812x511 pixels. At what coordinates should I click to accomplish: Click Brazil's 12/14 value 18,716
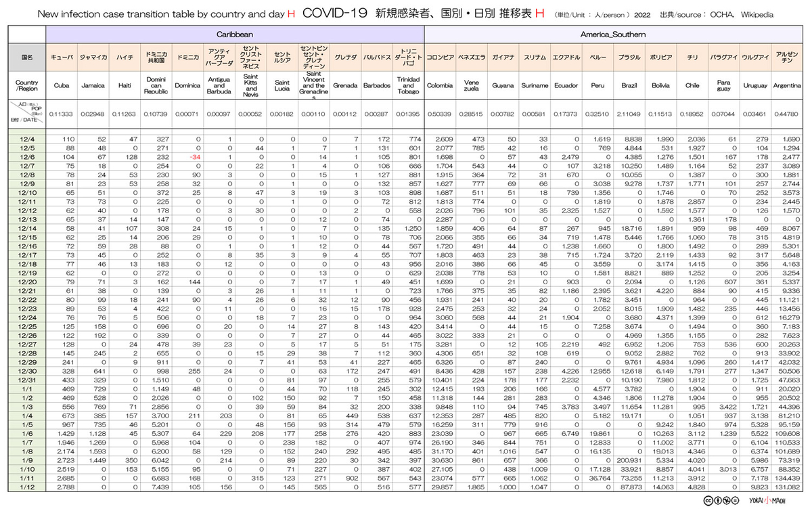(x=632, y=228)
